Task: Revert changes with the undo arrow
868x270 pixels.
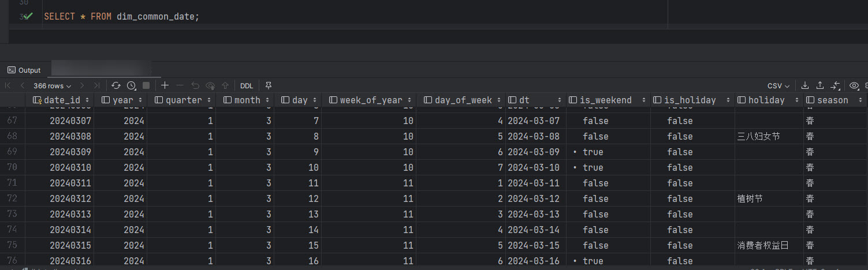Action: pos(195,85)
